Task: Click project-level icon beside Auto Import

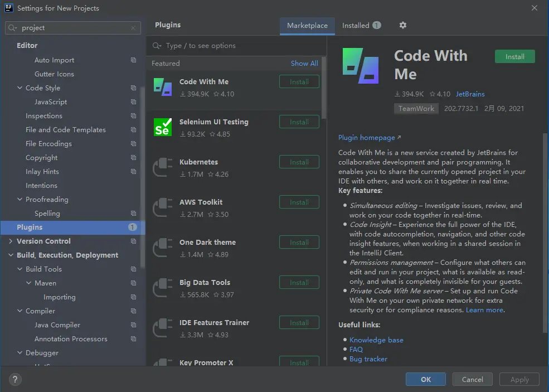Action: tap(133, 60)
